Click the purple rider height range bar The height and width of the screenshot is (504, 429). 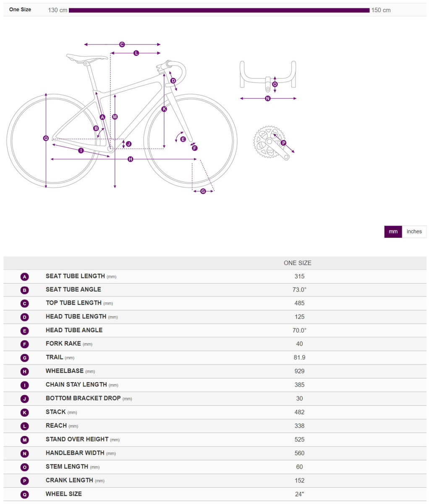[x=219, y=10]
